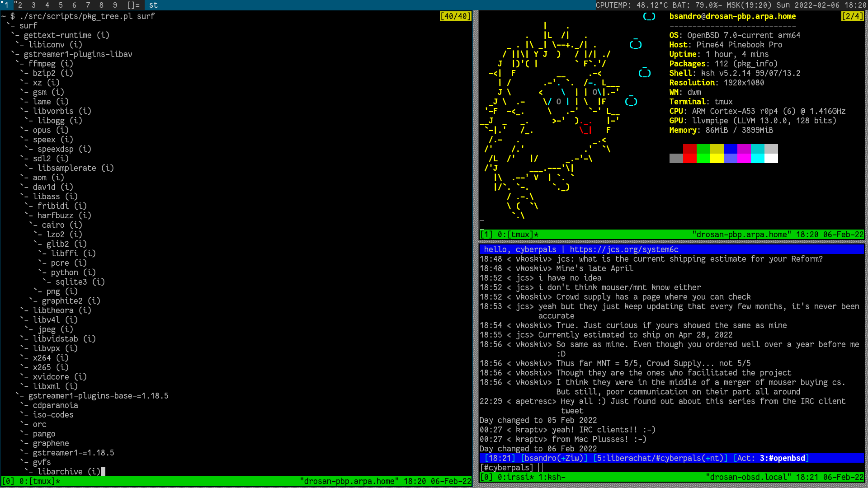Click the red color block in neofetch palette
This screenshot has height=488, width=868.
tap(689, 149)
